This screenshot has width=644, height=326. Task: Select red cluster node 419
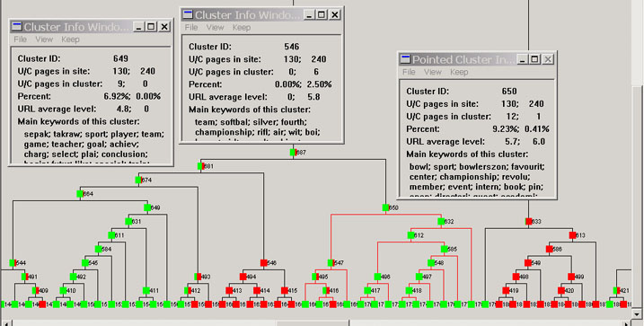coord(506,291)
